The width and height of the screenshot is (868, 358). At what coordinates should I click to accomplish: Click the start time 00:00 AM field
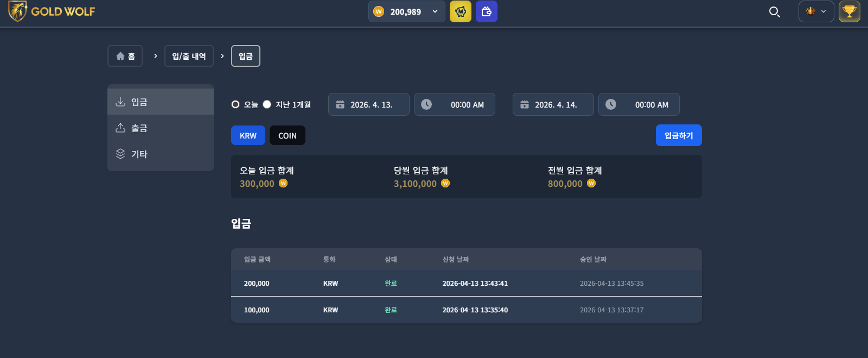click(x=455, y=104)
